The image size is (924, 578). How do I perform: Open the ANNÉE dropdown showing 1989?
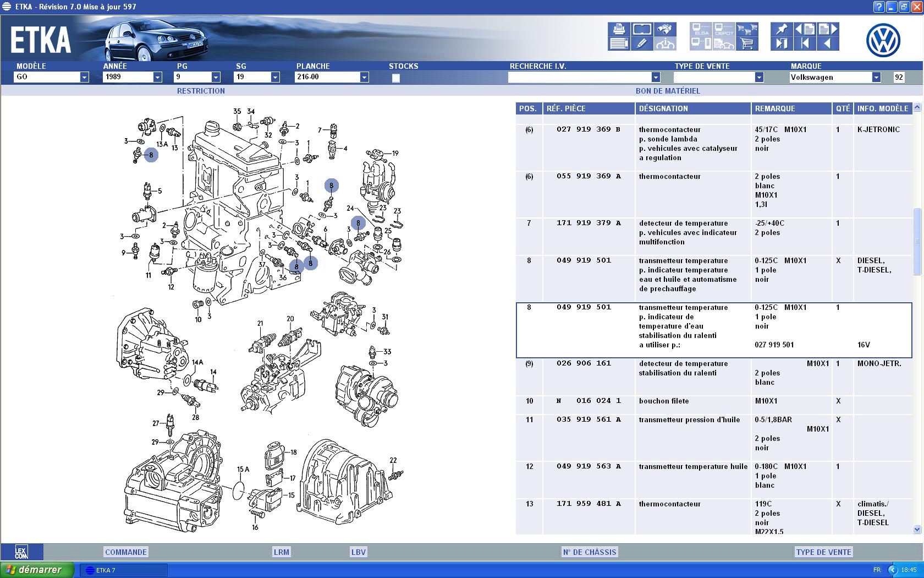[x=157, y=77]
